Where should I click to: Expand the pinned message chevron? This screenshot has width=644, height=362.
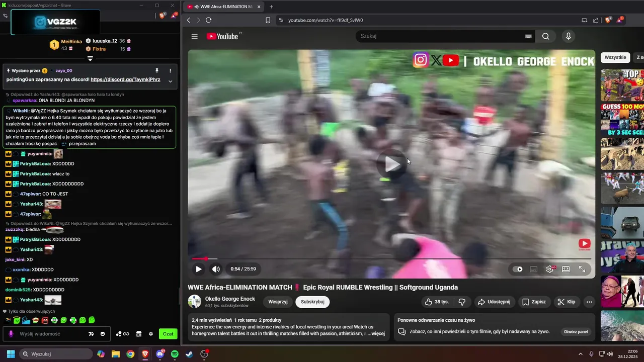tap(170, 81)
